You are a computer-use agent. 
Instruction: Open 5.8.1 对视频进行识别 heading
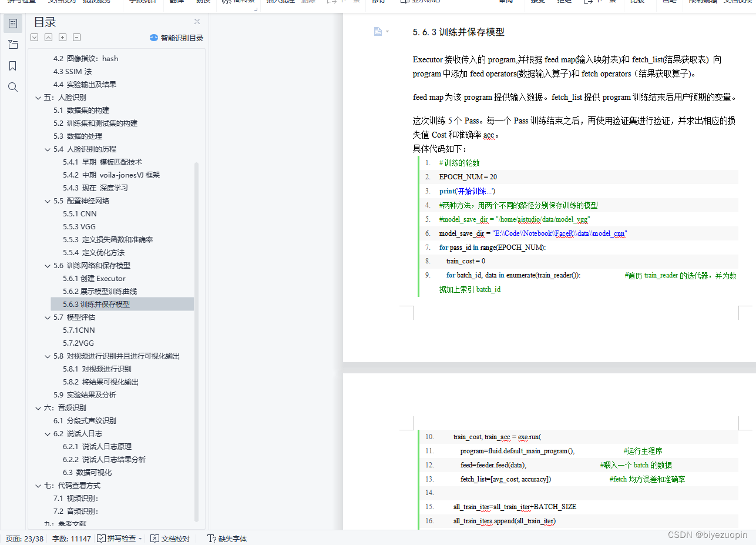(x=97, y=369)
